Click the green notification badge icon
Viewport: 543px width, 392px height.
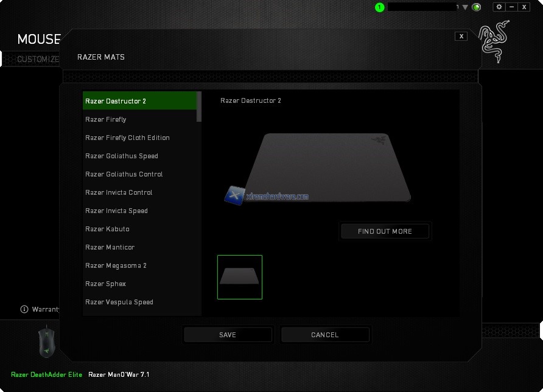coord(380,7)
